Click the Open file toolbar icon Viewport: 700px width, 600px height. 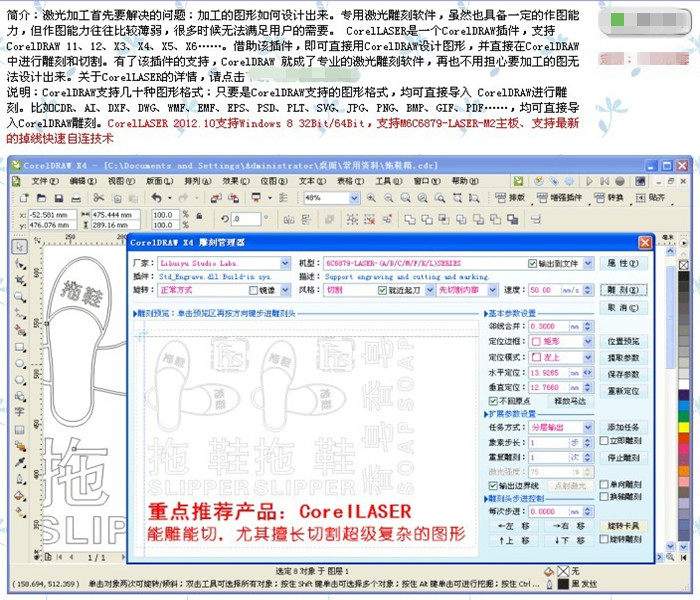(x=42, y=198)
